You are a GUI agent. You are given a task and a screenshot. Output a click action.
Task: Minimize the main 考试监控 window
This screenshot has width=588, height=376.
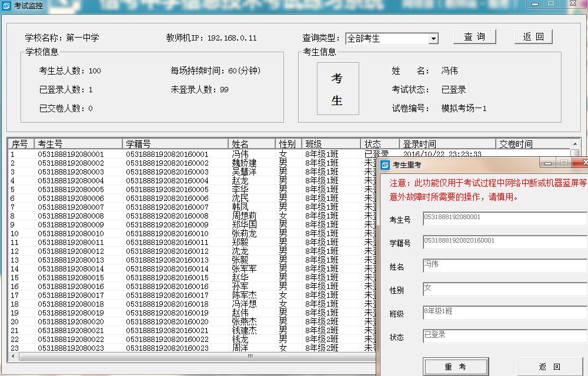534,4
